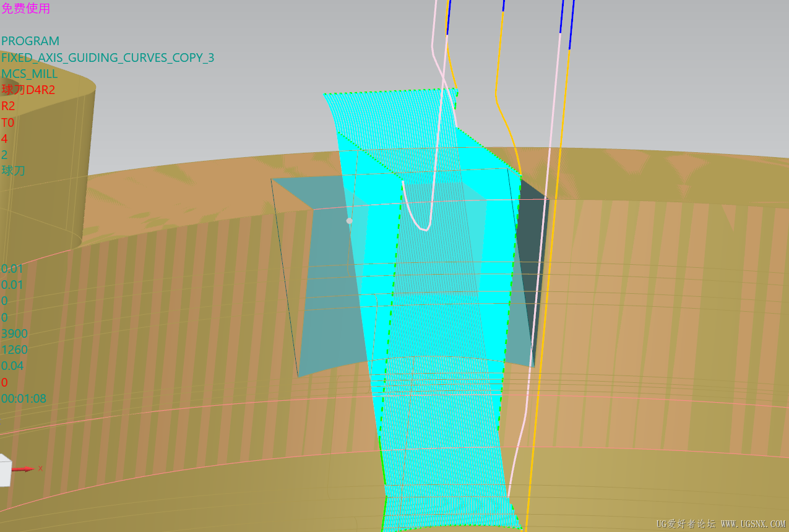Click the PROGRAM text label
Image resolution: width=789 pixels, height=532 pixels.
(x=30, y=41)
